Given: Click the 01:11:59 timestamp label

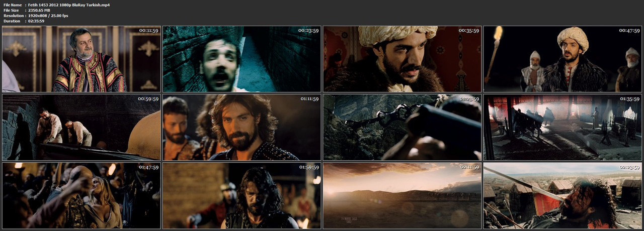Looking at the screenshot, I should point(309,99).
